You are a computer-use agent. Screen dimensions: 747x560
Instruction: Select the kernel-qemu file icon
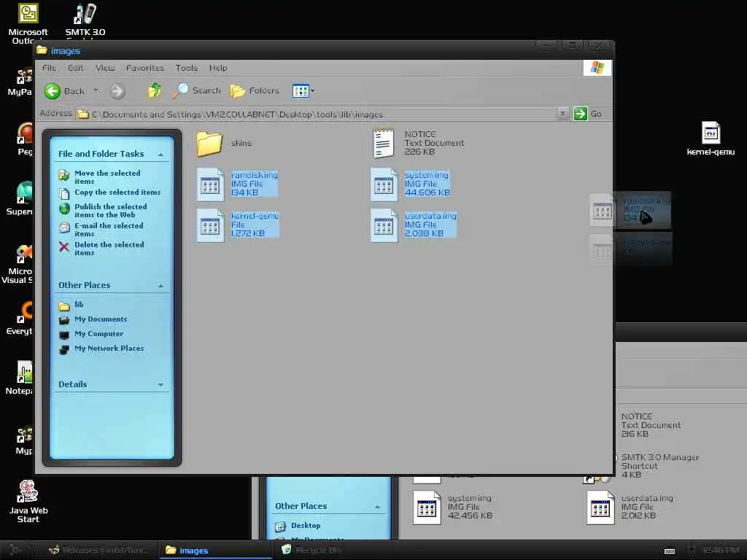[x=211, y=225]
